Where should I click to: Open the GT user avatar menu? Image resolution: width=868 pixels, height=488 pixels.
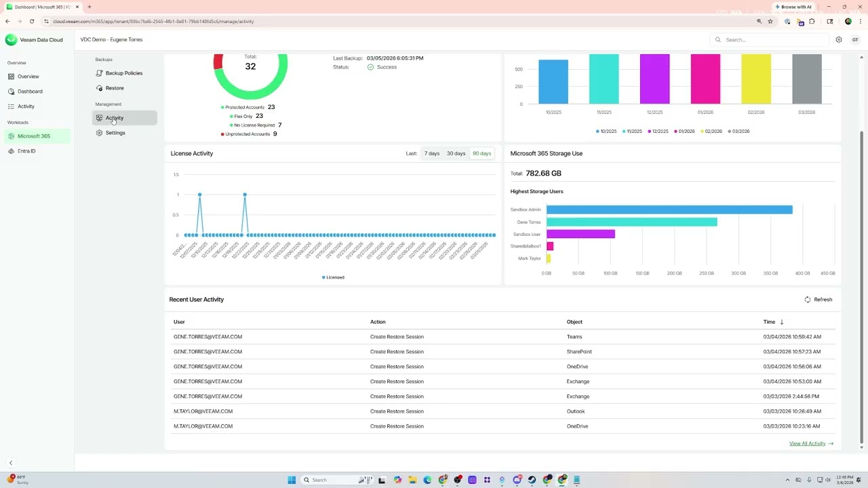point(855,40)
